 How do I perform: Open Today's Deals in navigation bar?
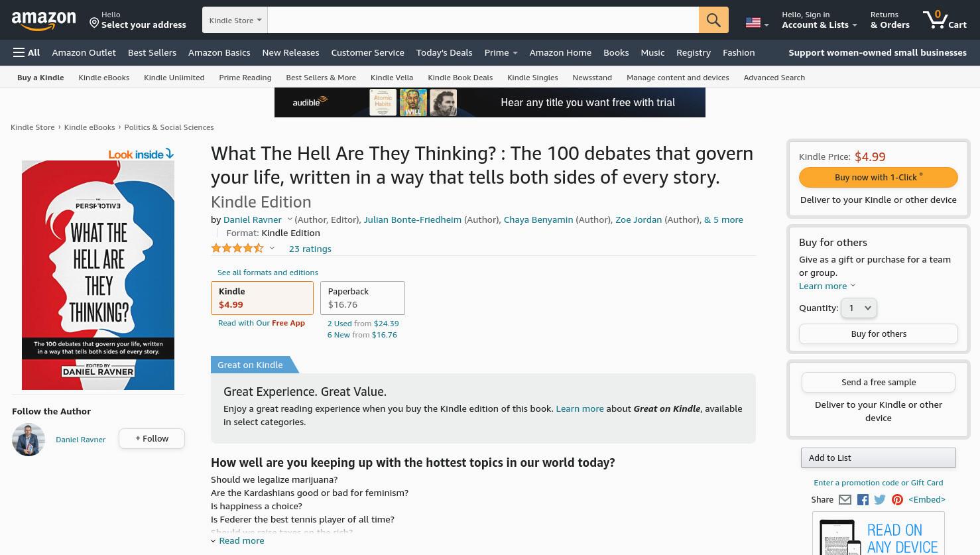click(444, 52)
